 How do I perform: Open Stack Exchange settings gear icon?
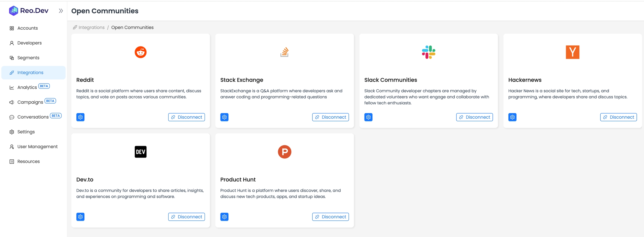point(224,117)
